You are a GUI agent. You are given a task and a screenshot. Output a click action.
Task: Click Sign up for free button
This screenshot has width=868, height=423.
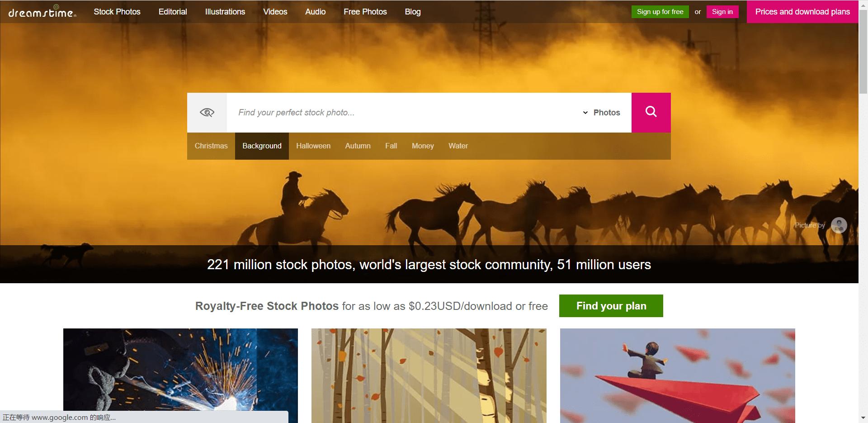(x=660, y=12)
